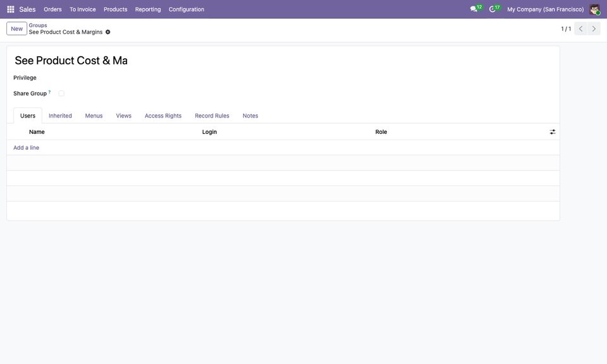
Task: Switch to the Inherited tab
Action: click(x=60, y=116)
